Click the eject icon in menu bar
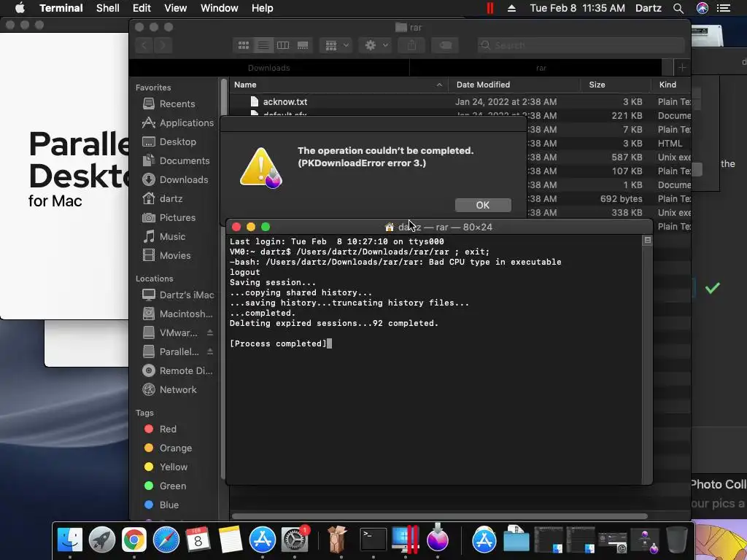747x560 pixels. point(511,8)
